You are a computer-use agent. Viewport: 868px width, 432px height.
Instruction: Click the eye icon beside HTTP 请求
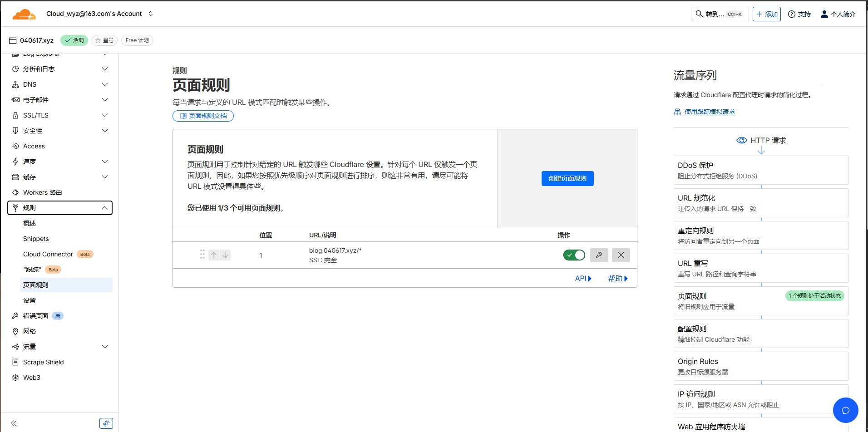[742, 140]
